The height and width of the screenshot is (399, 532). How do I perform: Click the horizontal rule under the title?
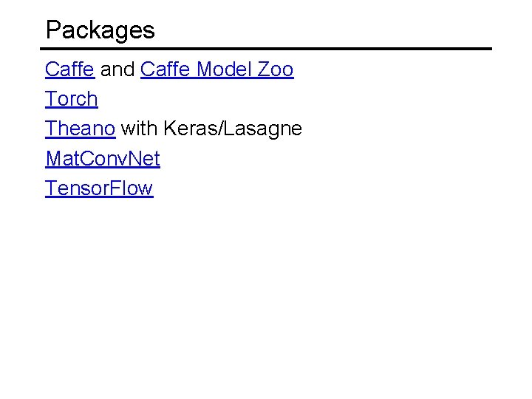266,49
